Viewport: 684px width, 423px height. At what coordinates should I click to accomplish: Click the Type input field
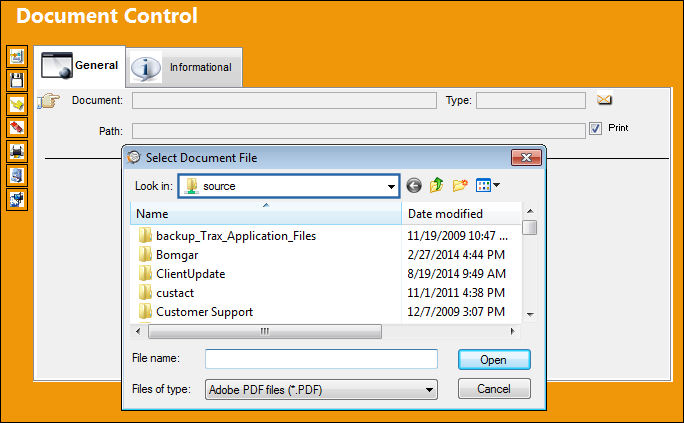(x=531, y=100)
